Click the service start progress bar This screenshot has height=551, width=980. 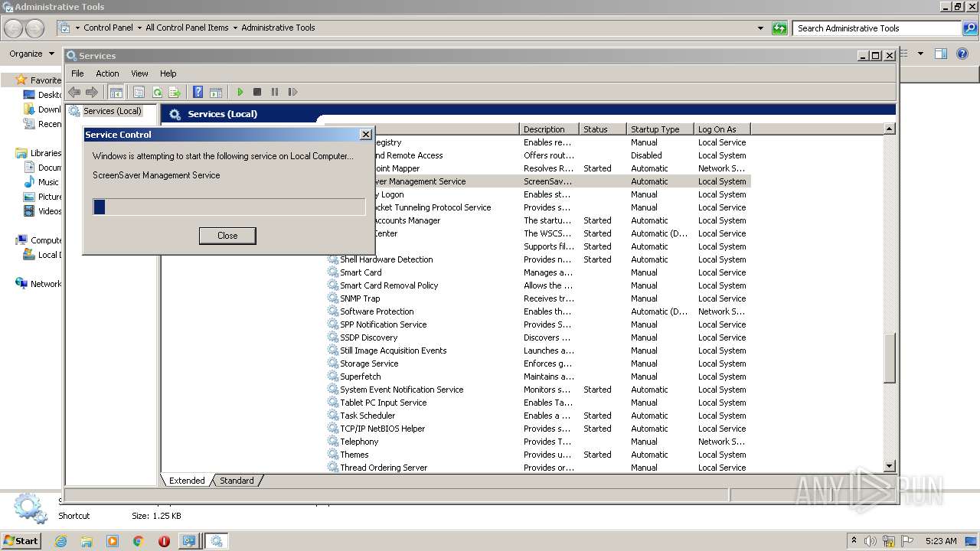coord(229,207)
